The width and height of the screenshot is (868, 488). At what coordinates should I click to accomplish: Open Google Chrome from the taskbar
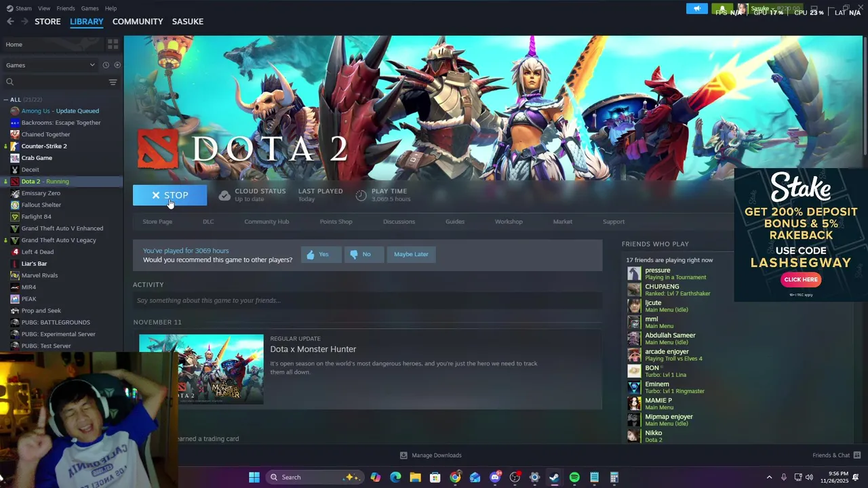(455, 477)
